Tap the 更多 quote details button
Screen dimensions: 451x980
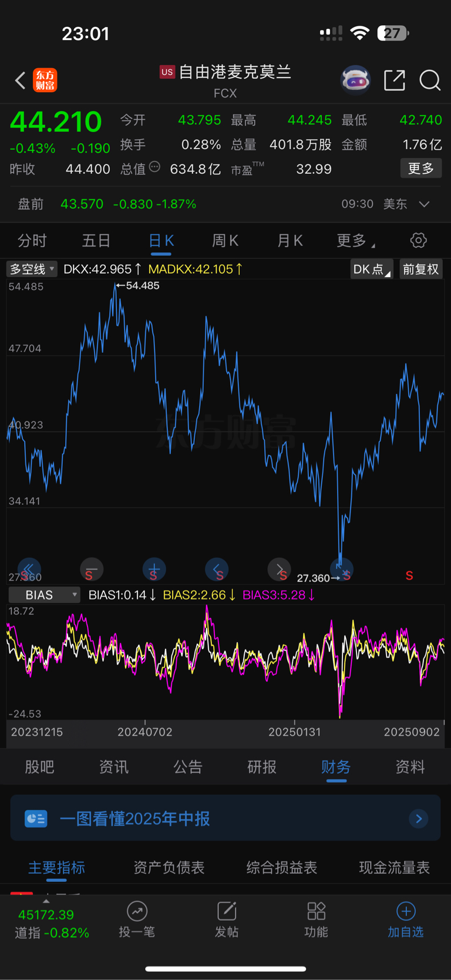point(421,169)
